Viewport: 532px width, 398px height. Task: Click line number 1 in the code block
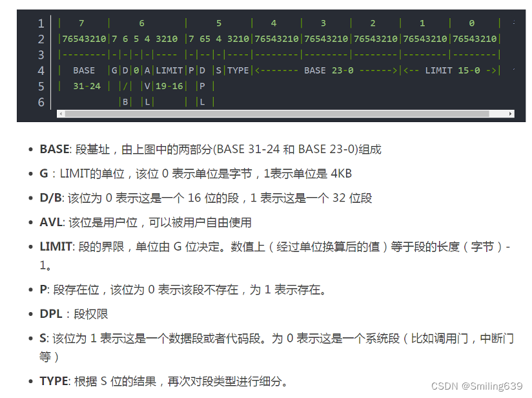[x=41, y=23]
